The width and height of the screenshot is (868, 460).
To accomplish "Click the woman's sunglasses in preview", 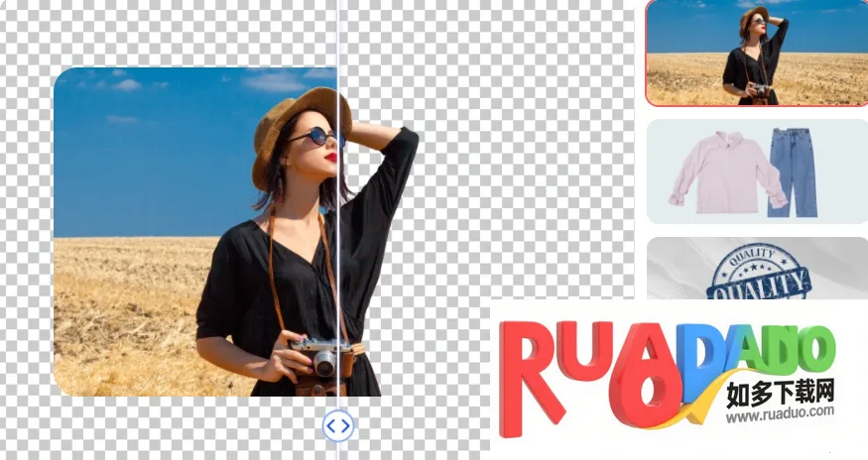I will point(314,137).
